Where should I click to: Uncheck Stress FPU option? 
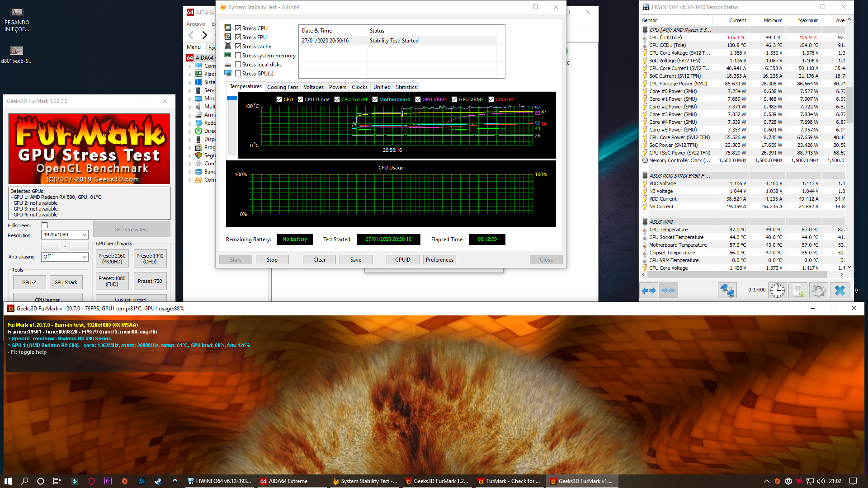tap(238, 38)
